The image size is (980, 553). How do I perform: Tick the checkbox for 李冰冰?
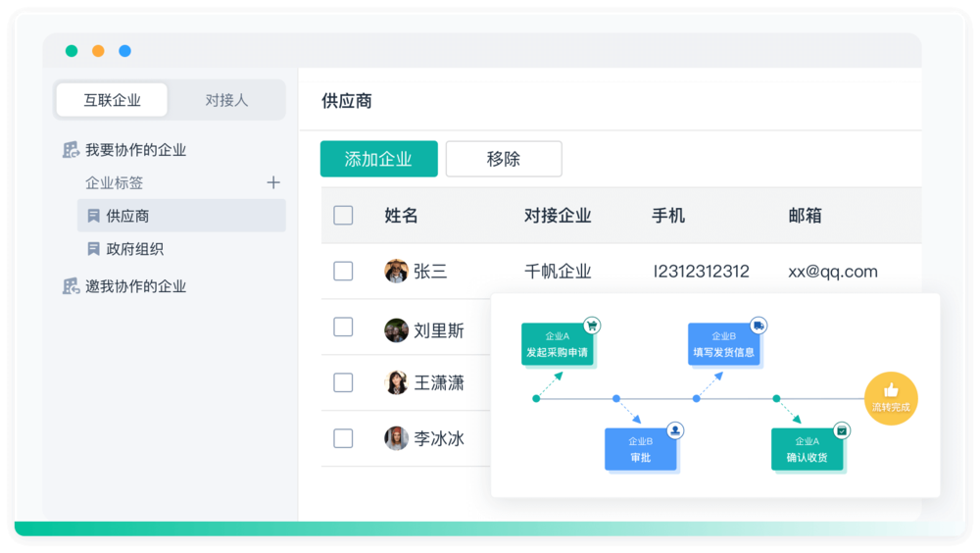tap(343, 438)
